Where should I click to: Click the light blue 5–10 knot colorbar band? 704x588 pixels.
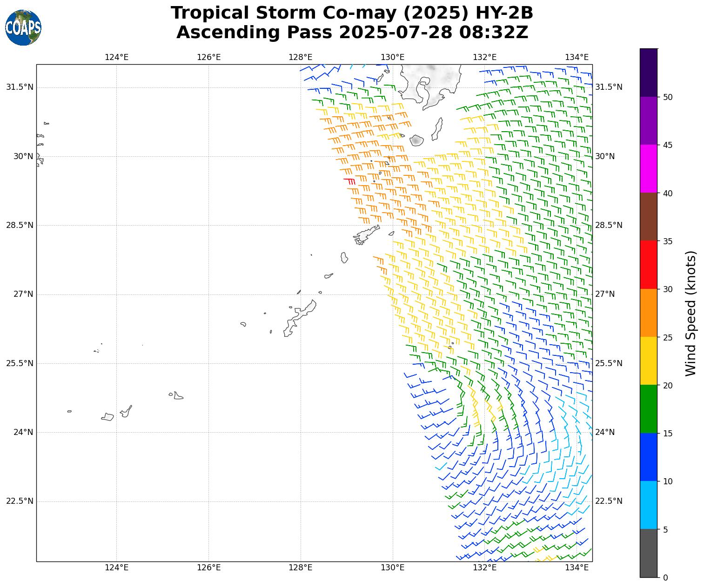click(x=648, y=505)
